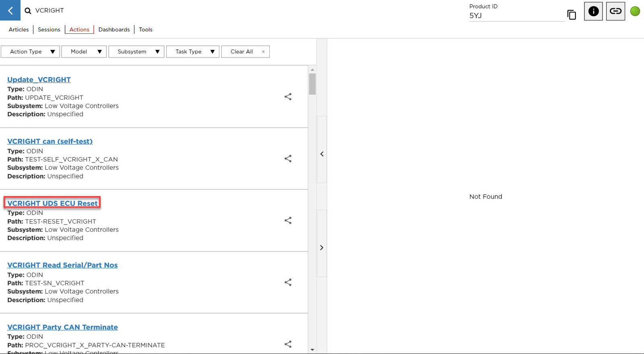Open the Dashboards tab

coord(114,29)
